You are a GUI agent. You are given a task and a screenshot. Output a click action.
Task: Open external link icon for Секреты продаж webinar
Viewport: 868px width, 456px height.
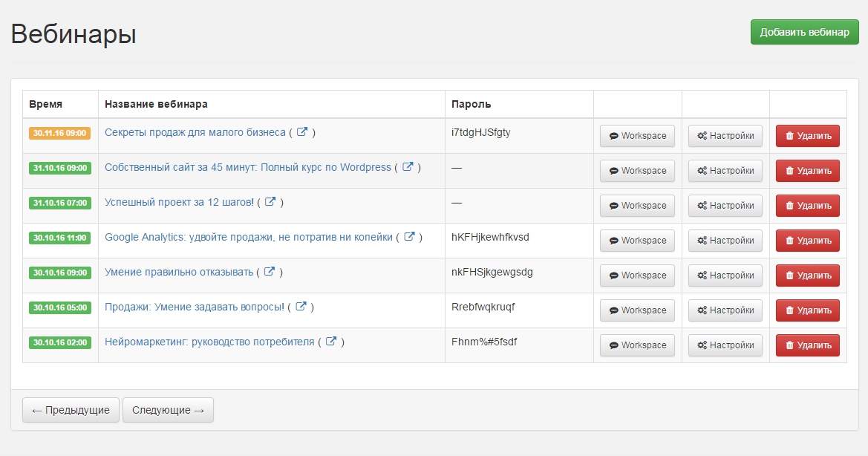click(x=302, y=132)
